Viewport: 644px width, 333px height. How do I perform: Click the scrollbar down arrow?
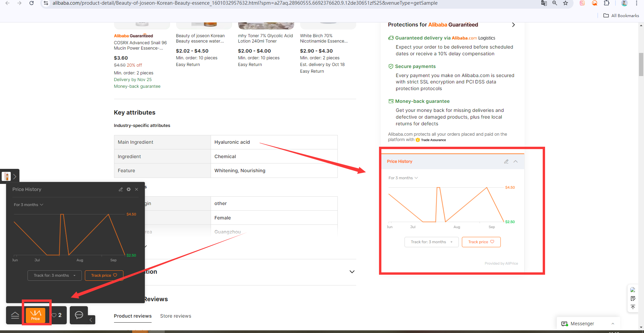641,327
